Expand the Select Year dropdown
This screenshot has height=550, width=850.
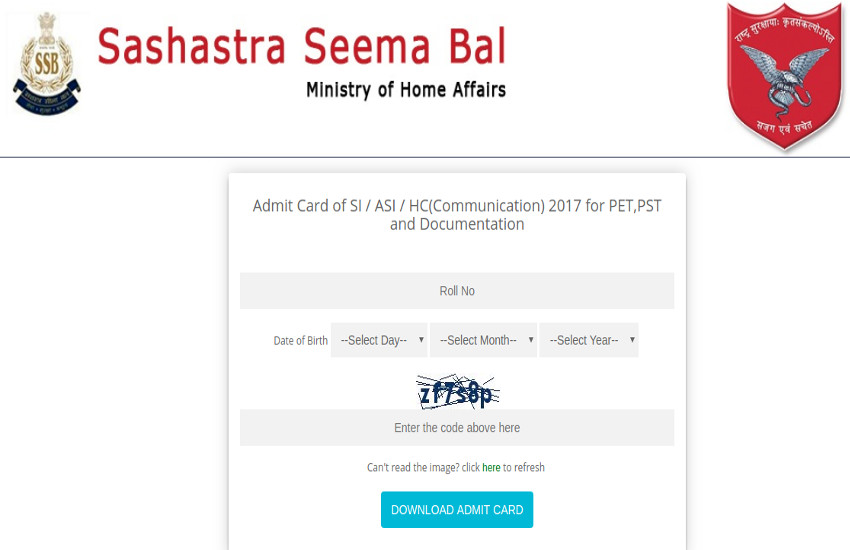(x=587, y=340)
